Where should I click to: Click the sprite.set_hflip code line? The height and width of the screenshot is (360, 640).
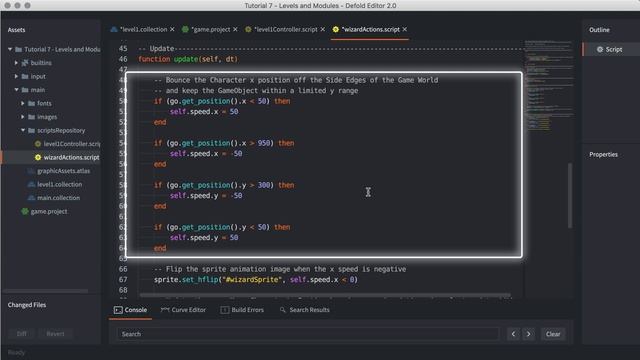click(x=256, y=280)
